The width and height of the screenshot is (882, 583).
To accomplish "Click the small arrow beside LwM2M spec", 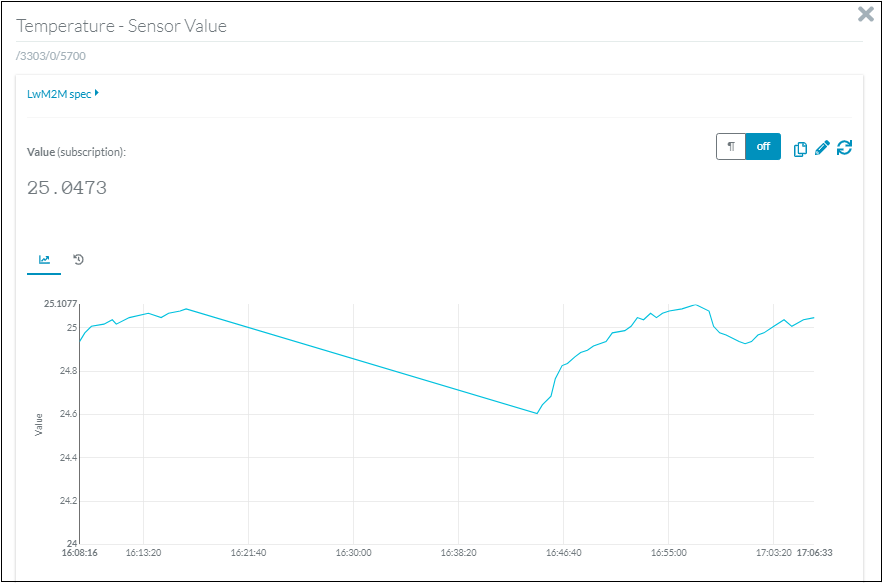I will (x=97, y=94).
